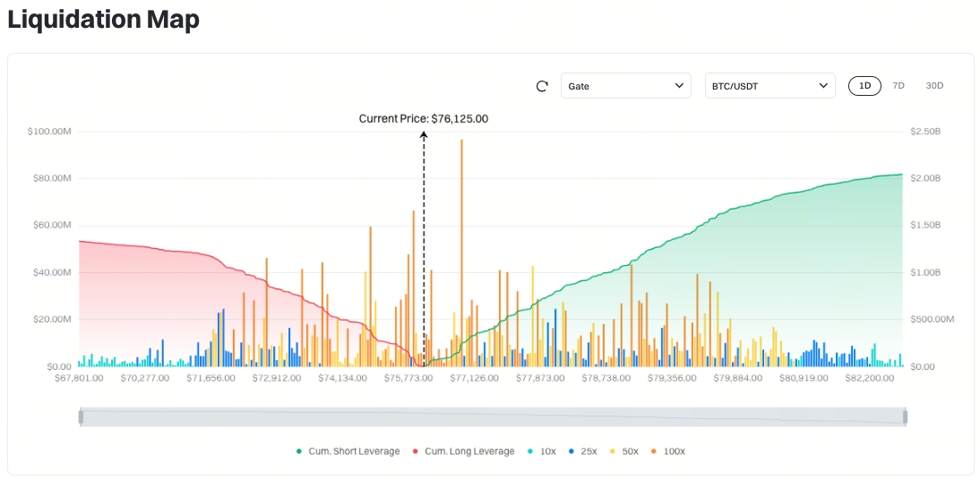Screen dimensions: 980x480
Task: Click left handle of range slider
Action: coord(81,417)
